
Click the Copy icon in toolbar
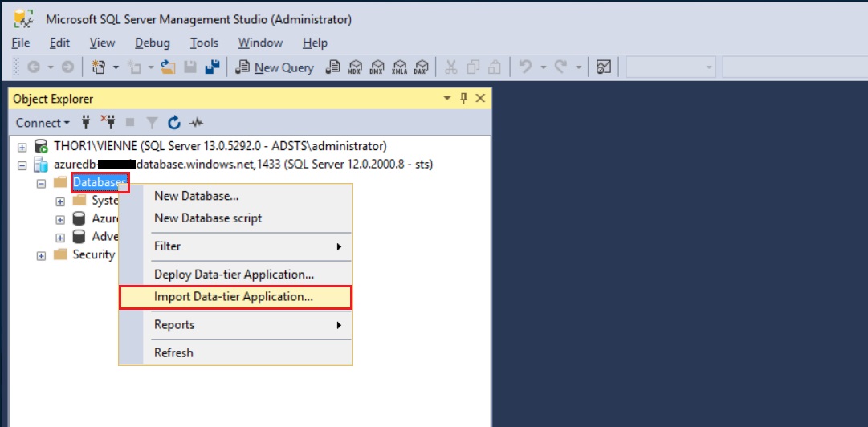tap(473, 67)
